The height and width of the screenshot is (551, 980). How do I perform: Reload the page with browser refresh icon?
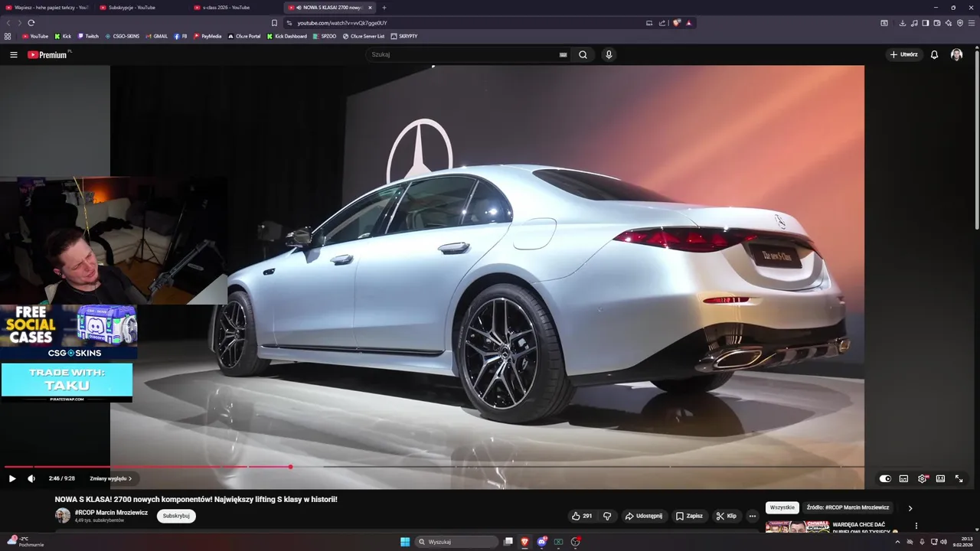(31, 23)
